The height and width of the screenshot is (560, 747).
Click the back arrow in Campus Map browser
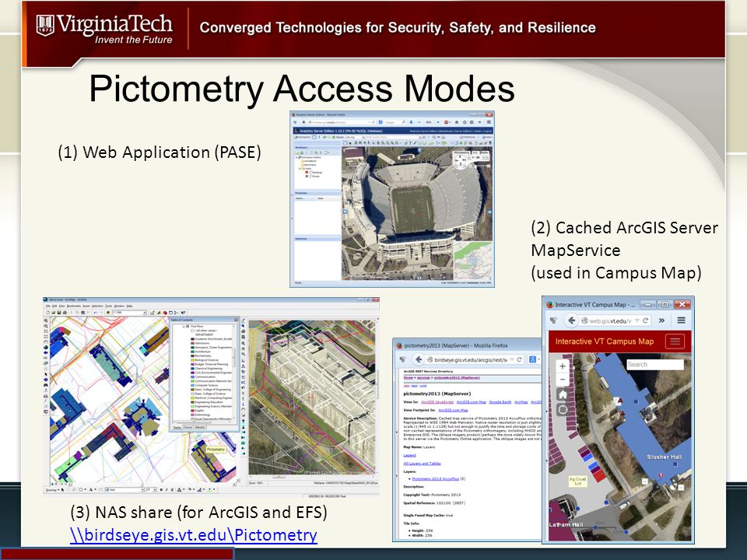[571, 320]
